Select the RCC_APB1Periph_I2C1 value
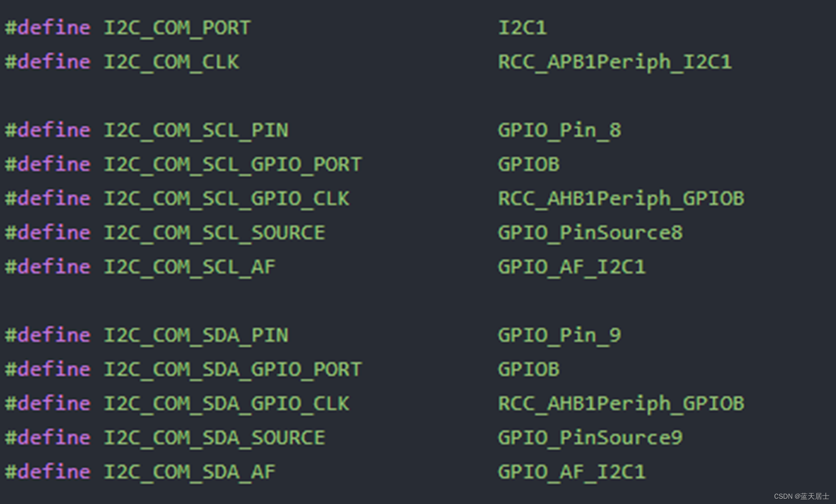The width and height of the screenshot is (836, 504). pos(615,62)
